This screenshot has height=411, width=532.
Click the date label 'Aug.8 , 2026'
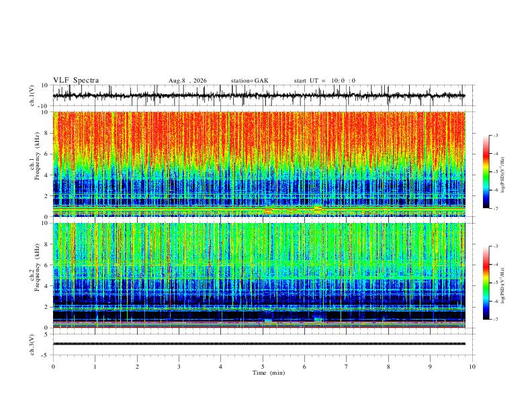point(187,81)
